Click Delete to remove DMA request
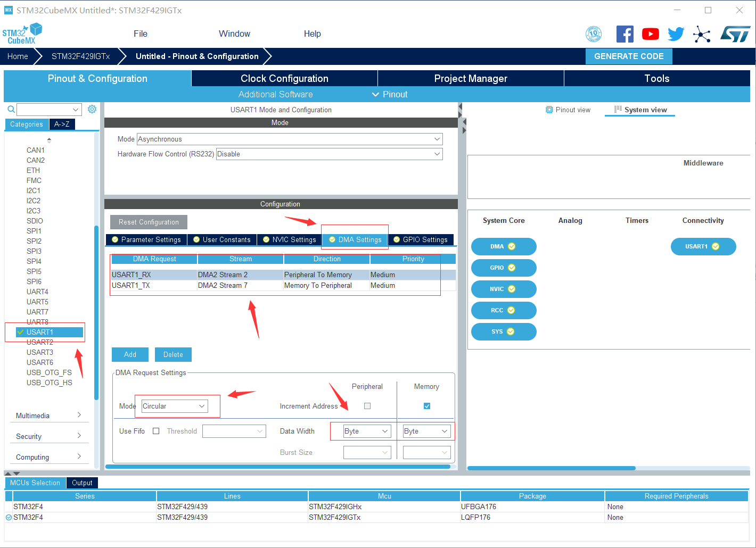Image resolution: width=756 pixels, height=548 pixels. pyautogui.click(x=173, y=354)
